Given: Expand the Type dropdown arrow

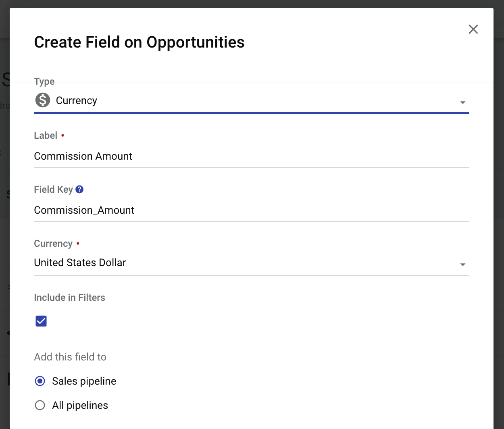Looking at the screenshot, I should [463, 102].
